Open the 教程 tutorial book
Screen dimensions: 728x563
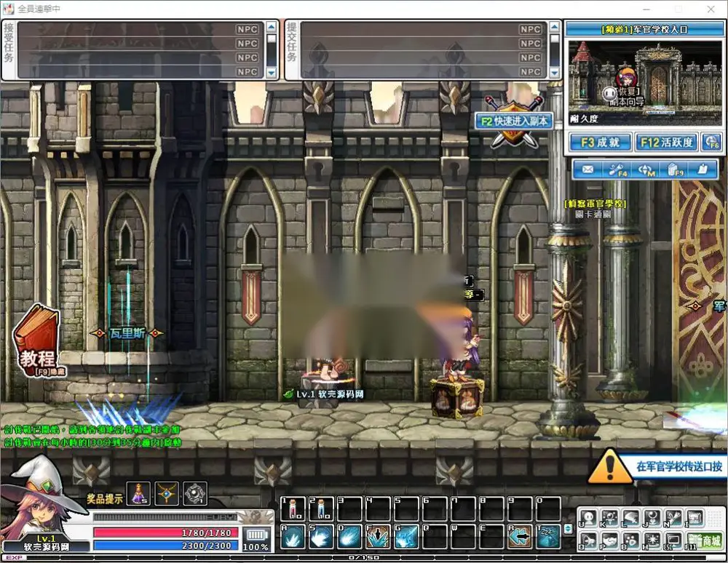click(38, 341)
